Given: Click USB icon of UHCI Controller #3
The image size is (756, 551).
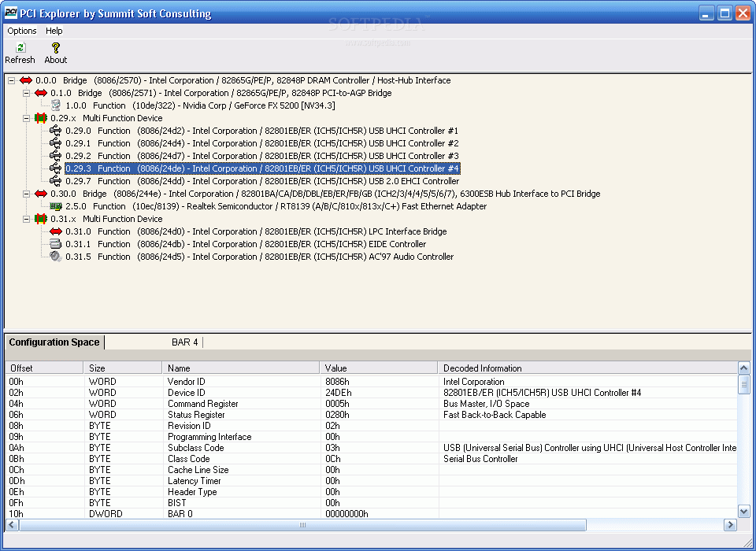Looking at the screenshot, I should 56,156.
